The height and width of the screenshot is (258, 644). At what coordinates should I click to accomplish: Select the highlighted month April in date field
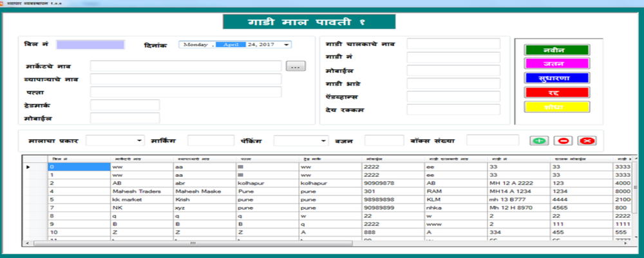coord(231,45)
